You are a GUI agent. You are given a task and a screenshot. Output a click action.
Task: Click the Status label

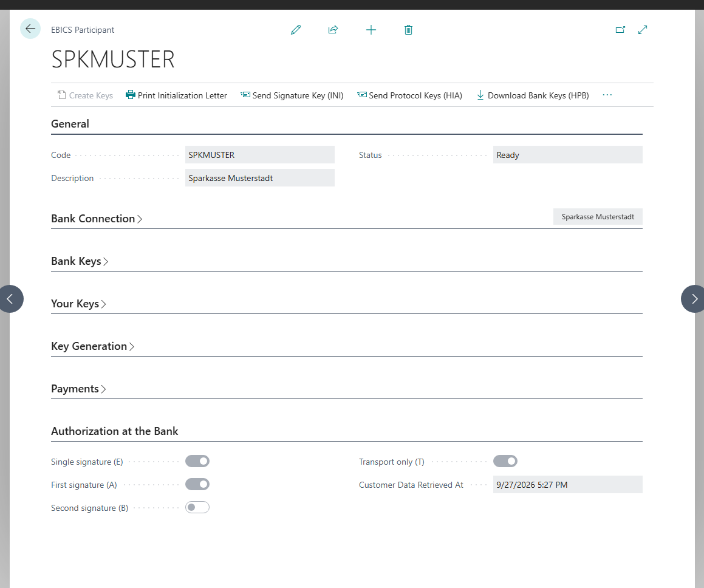370,156
